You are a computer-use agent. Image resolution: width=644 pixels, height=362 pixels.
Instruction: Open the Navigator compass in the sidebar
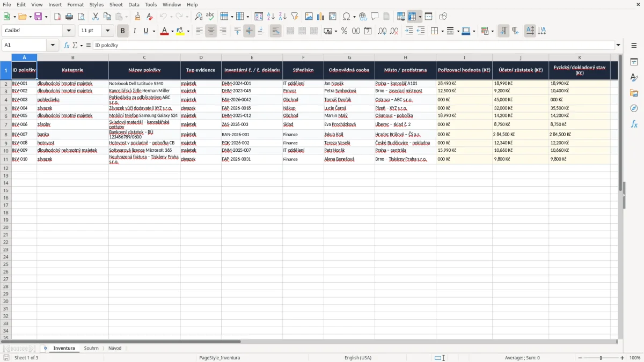634,108
